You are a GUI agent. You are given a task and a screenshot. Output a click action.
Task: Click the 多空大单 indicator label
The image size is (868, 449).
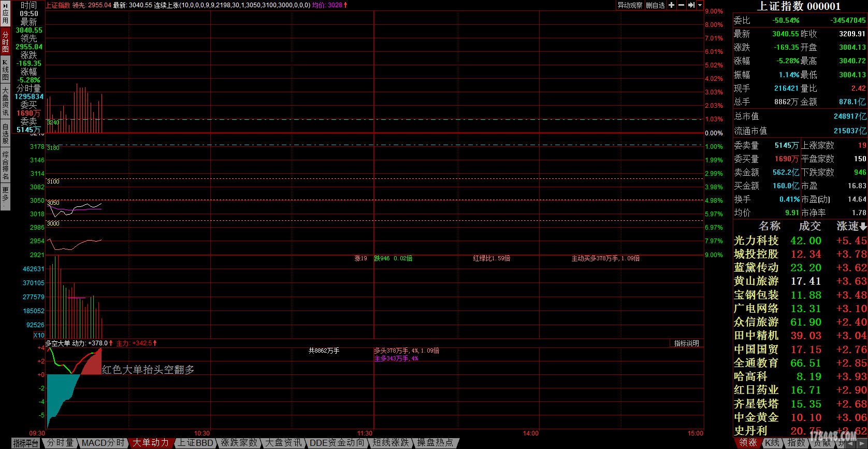tap(57, 343)
